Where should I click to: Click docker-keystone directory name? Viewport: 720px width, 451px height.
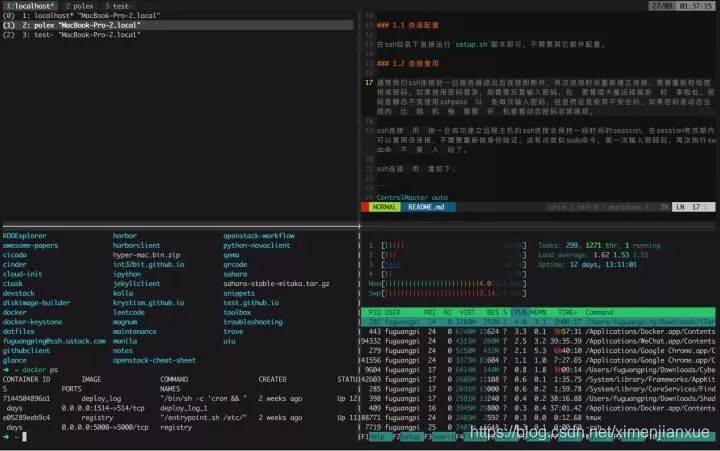pyautogui.click(x=32, y=322)
